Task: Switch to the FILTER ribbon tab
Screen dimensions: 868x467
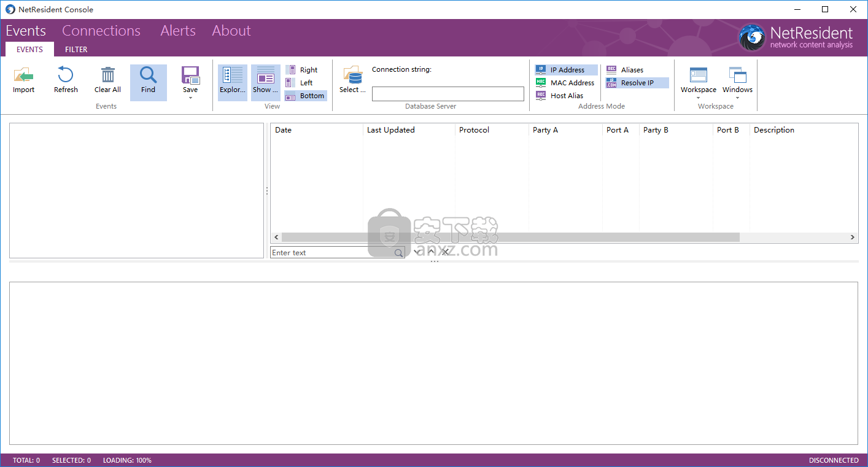Action: [x=76, y=50]
